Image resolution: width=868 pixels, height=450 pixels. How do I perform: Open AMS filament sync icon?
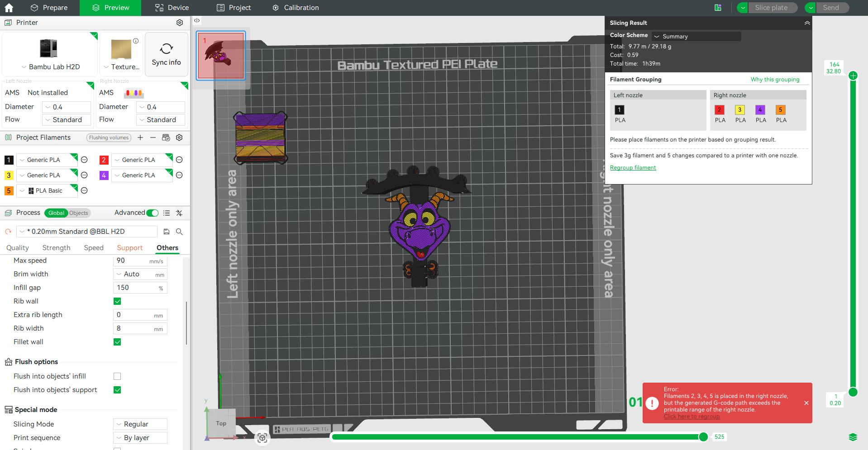(166, 137)
